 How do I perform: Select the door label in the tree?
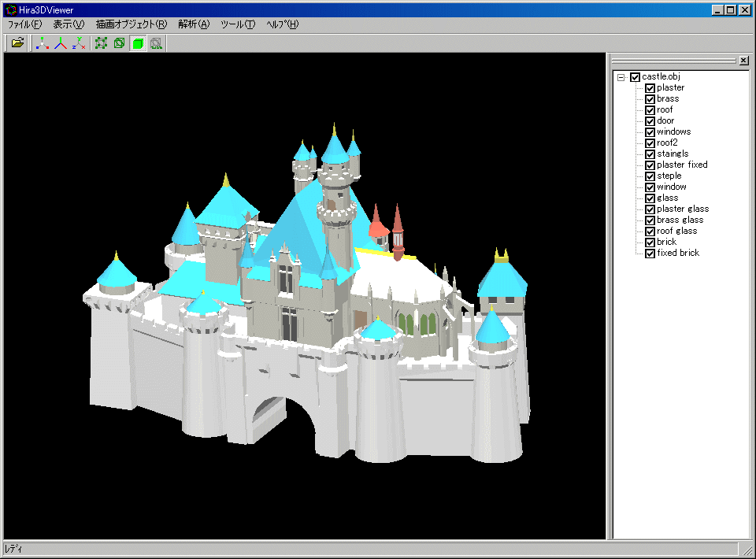[x=665, y=120]
